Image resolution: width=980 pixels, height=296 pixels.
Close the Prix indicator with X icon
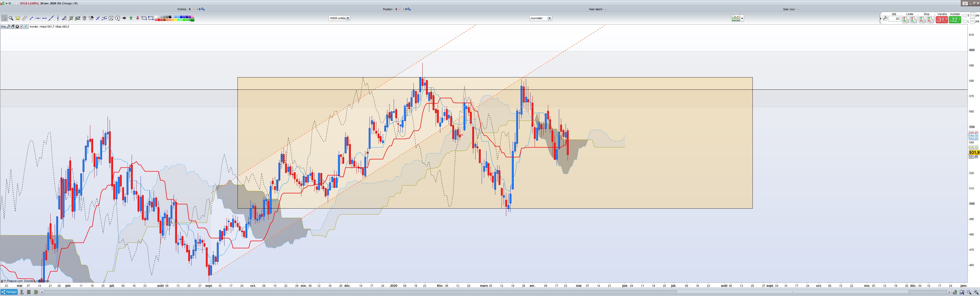[17, 27]
